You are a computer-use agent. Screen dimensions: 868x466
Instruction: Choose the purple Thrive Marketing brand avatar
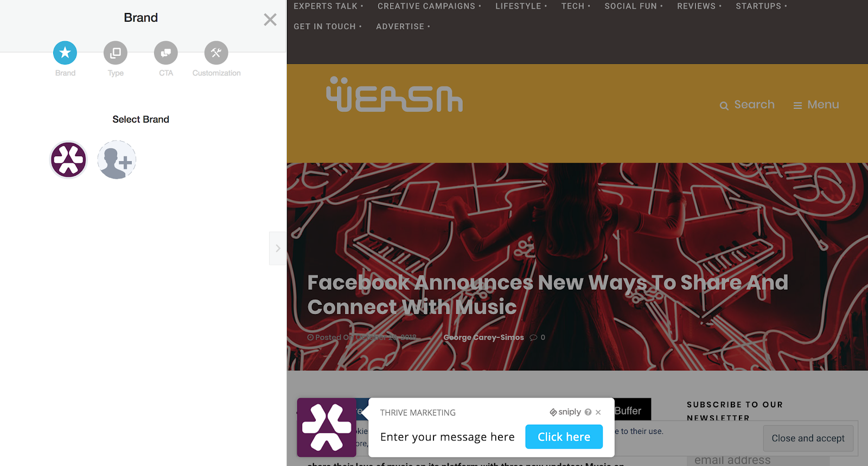click(68, 159)
